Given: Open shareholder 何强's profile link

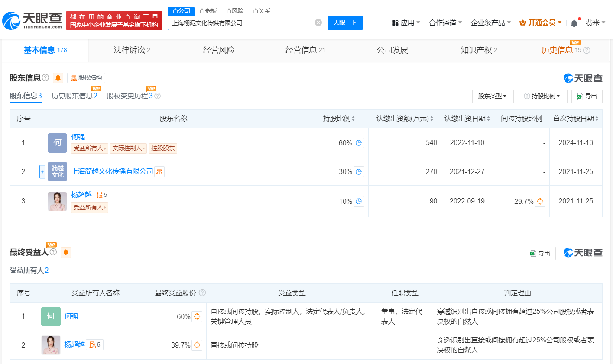Looking at the screenshot, I should [78, 137].
